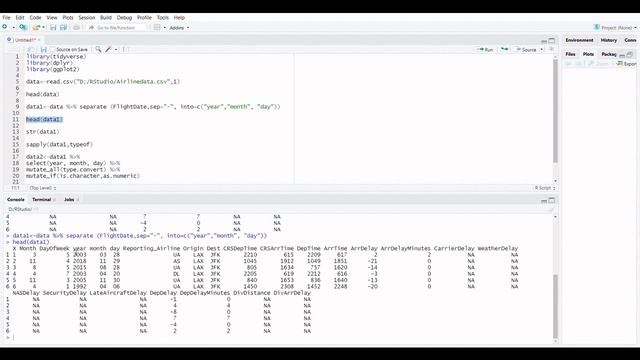The width and height of the screenshot is (640, 360).
Task: Maximize the console pane
Action: [552, 200]
